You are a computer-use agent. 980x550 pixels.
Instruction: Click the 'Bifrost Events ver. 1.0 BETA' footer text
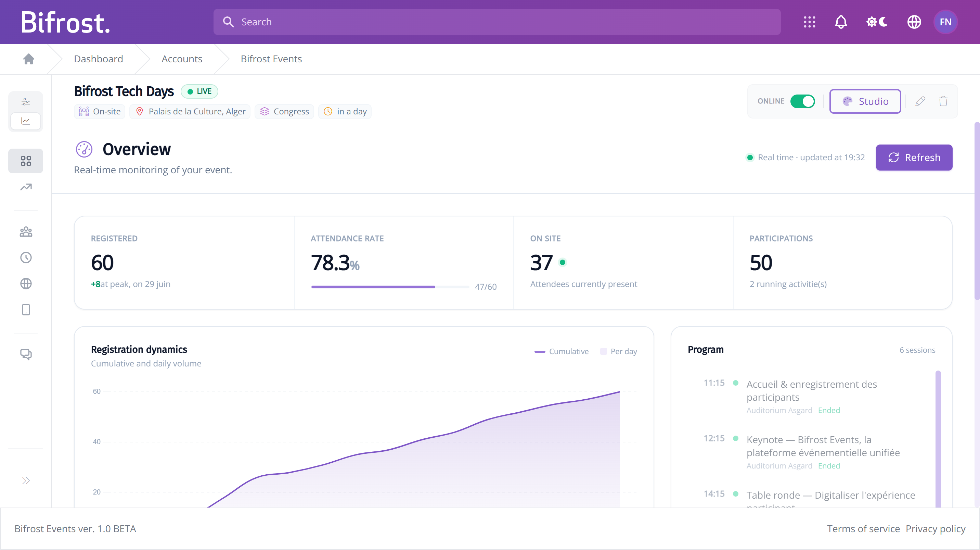point(75,529)
